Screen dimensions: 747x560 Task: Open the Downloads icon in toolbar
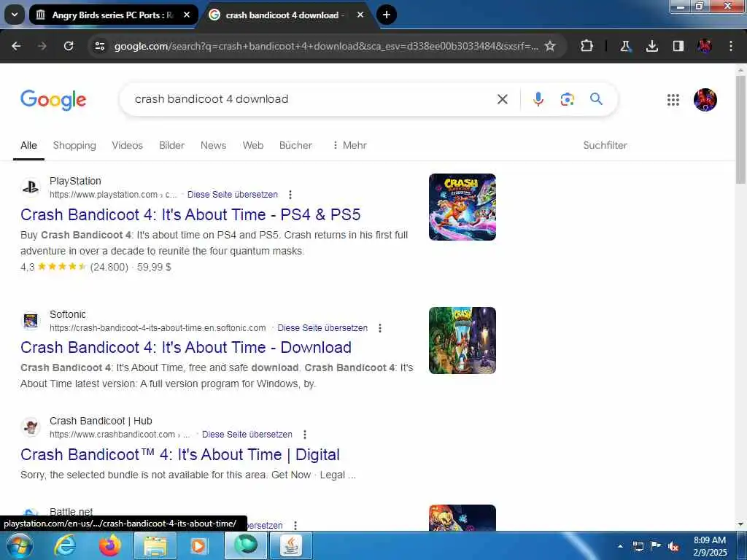pyautogui.click(x=651, y=46)
